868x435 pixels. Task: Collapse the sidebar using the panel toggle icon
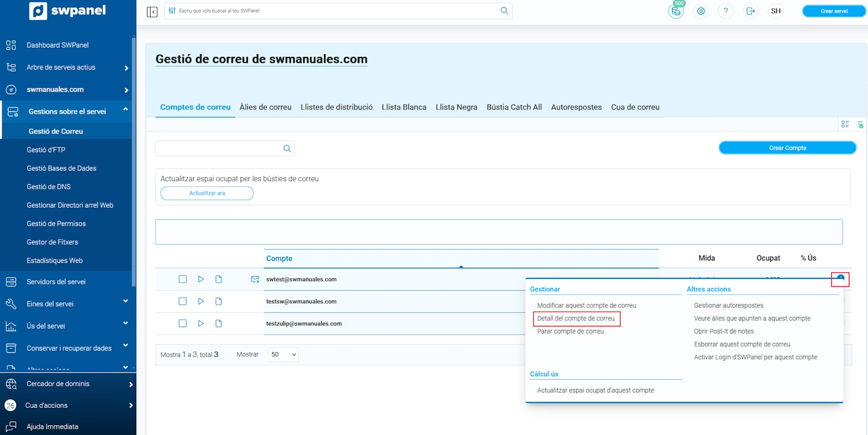(x=152, y=11)
